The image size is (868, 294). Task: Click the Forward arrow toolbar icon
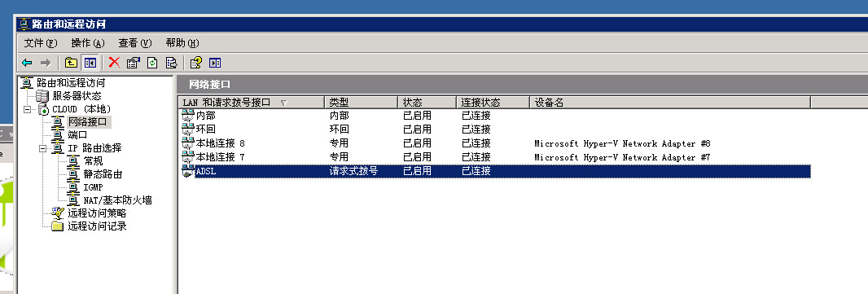pyautogui.click(x=46, y=63)
